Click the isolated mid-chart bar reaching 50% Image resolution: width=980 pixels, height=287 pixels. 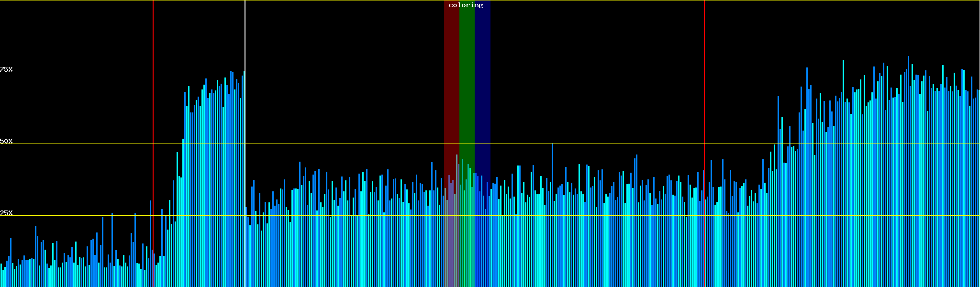(552, 215)
